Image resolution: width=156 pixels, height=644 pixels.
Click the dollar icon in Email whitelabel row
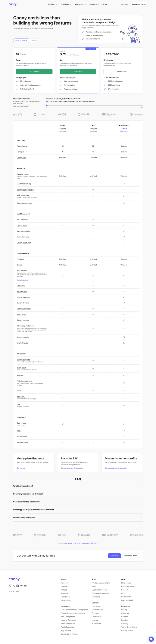click(124, 343)
